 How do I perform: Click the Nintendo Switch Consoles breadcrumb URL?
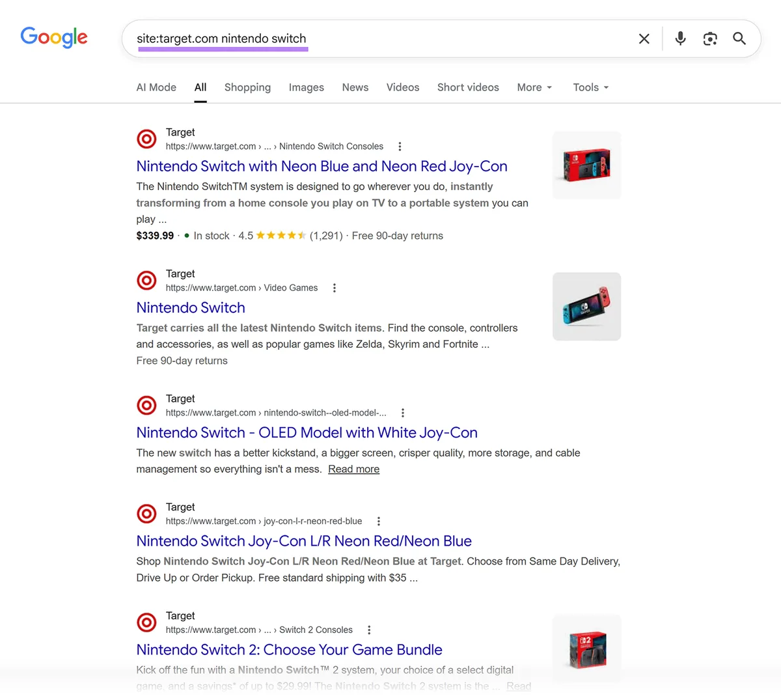tap(275, 147)
